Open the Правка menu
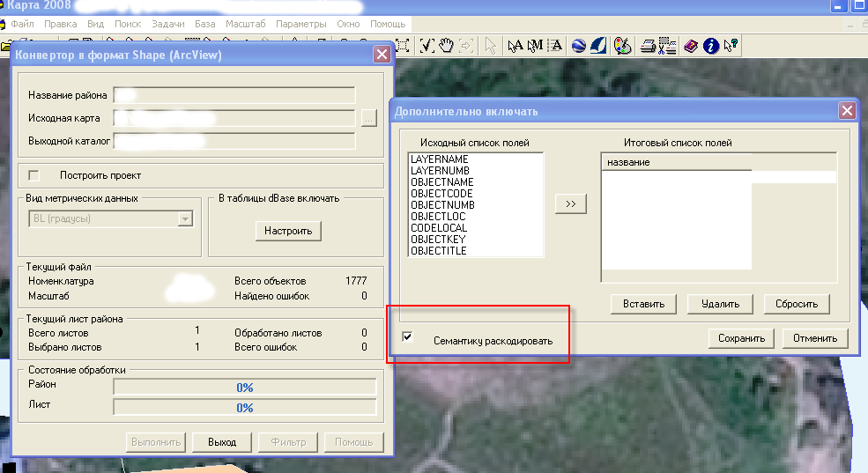868x473 pixels. click(60, 24)
